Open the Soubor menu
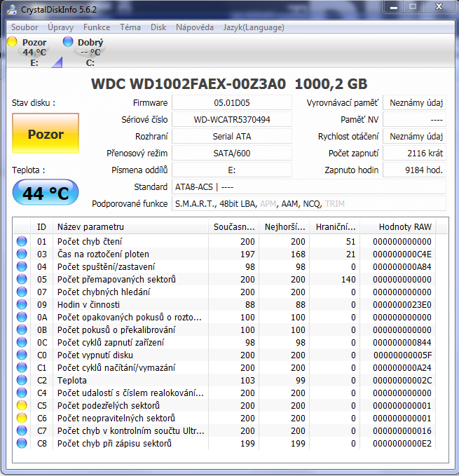The height and width of the screenshot is (476, 459). click(25, 27)
